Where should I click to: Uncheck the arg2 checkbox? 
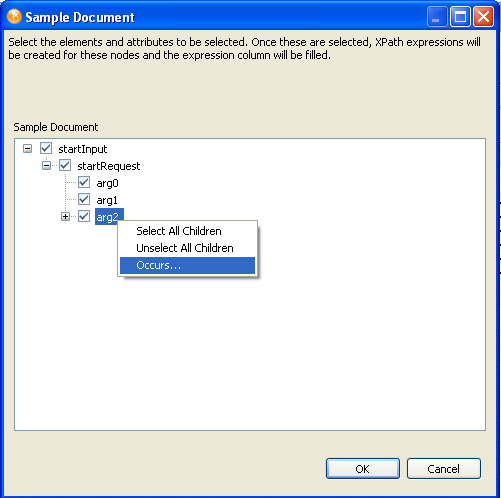[84, 216]
